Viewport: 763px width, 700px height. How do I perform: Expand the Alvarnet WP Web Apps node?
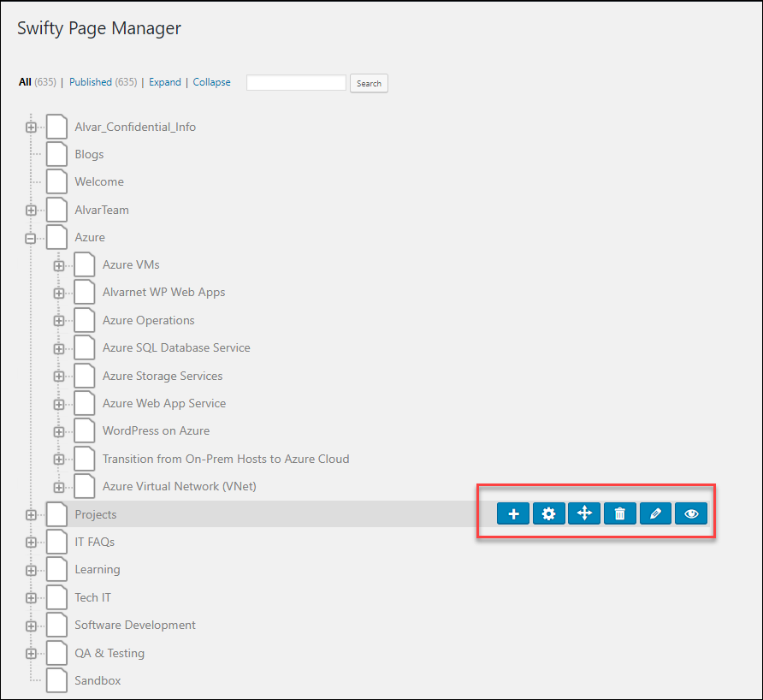click(x=59, y=293)
